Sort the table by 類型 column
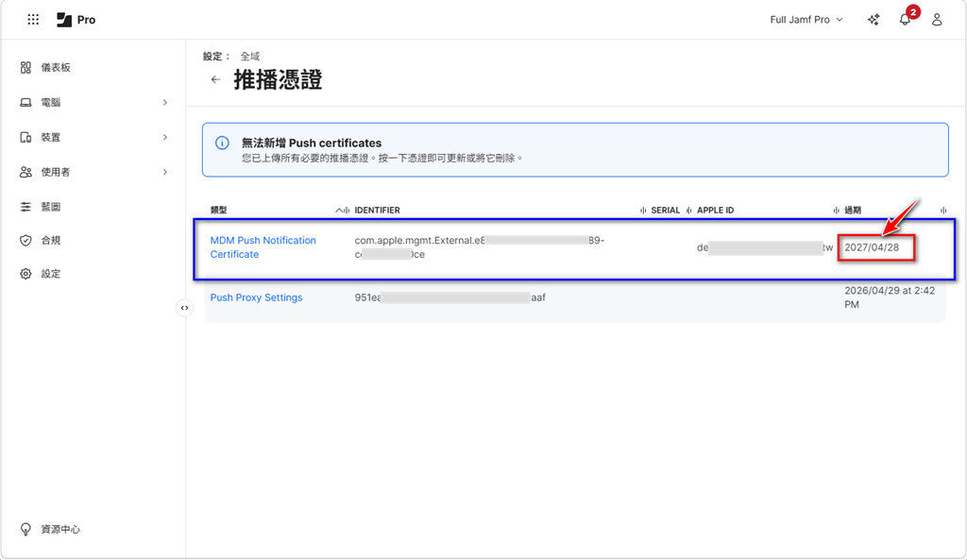This screenshot has height=560, width=967. 219,210
